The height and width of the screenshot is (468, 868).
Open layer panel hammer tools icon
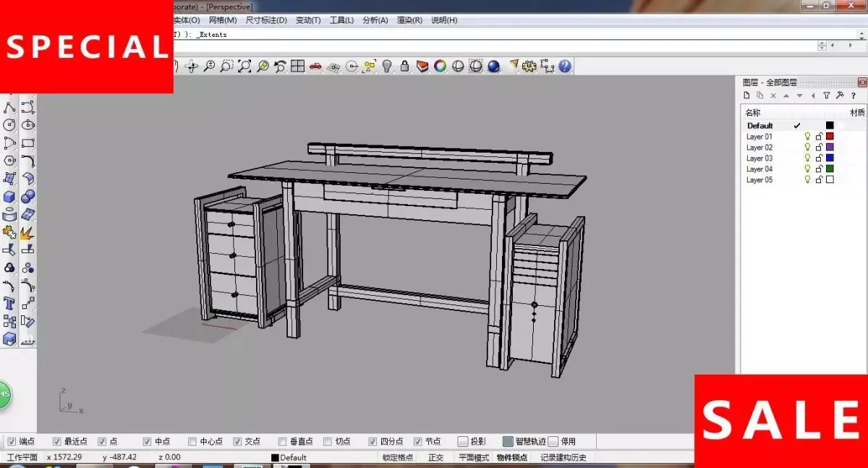coord(840,95)
